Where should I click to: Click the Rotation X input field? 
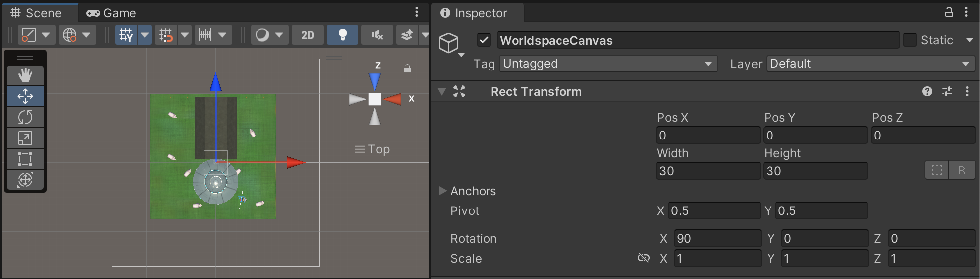717,238
